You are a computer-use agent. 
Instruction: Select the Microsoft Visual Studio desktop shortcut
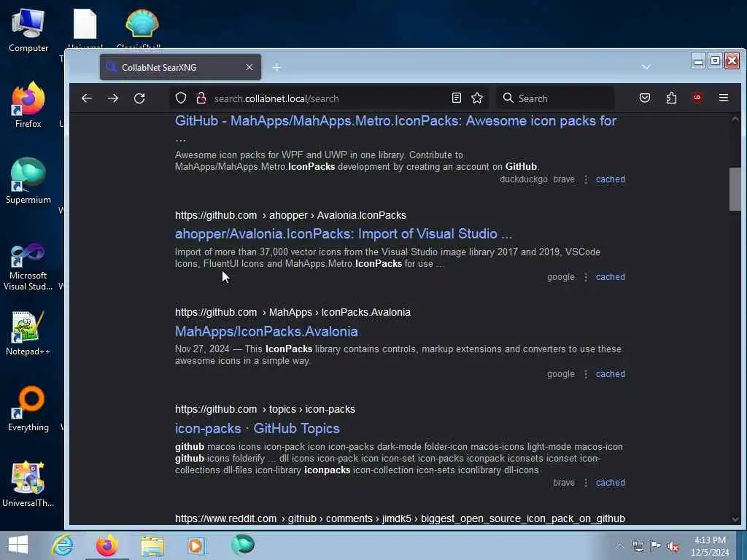click(x=28, y=266)
